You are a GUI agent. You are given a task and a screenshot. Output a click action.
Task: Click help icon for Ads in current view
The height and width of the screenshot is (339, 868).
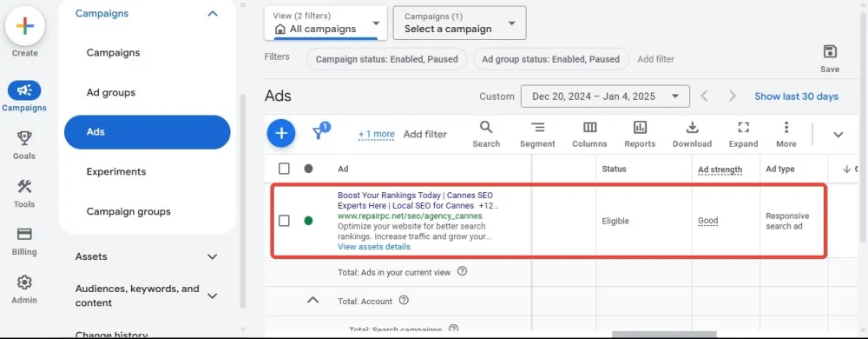[463, 271]
